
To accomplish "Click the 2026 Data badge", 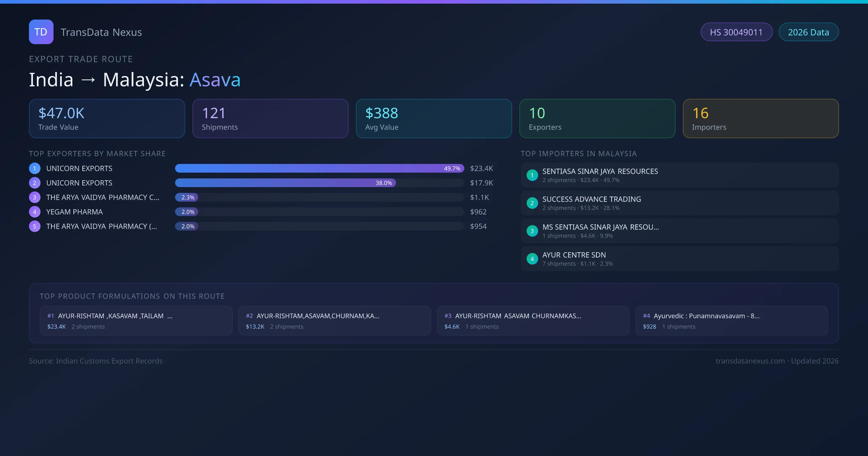I will coord(808,32).
